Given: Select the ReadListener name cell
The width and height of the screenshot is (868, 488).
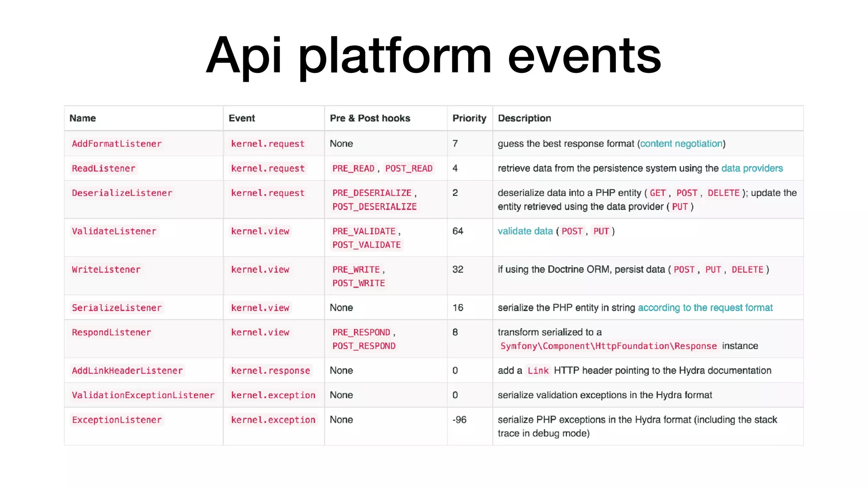Looking at the screenshot, I should tap(103, 168).
